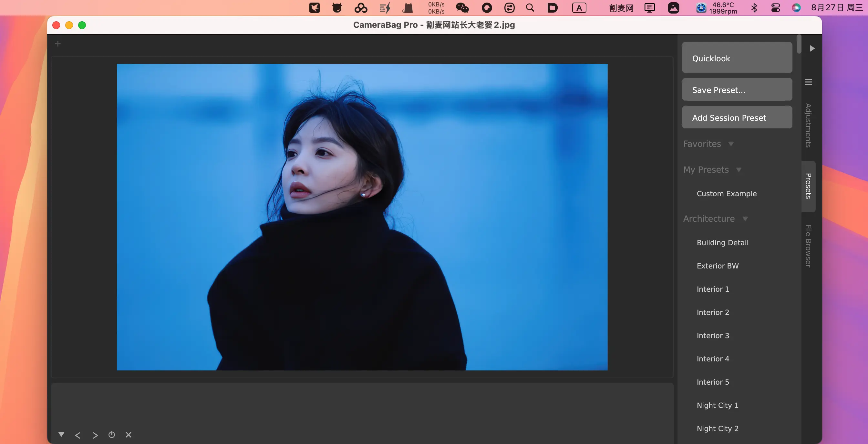The height and width of the screenshot is (444, 868).
Task: Click the Save Preset... button
Action: point(737,90)
